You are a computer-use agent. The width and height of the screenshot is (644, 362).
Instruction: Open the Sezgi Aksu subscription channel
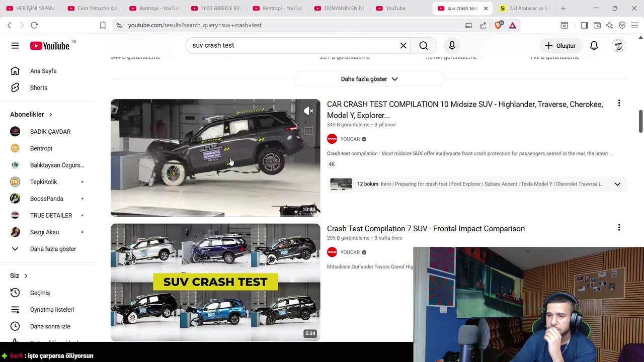[x=43, y=232]
